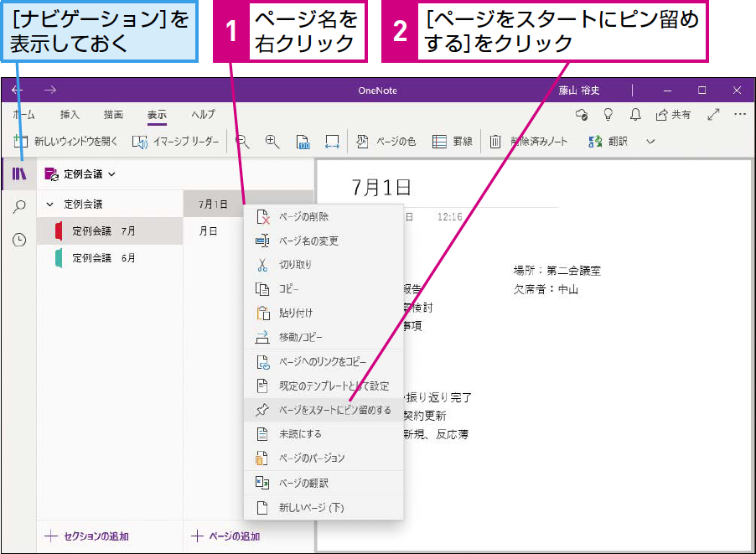Set zoom to 100% icon
The width and height of the screenshot is (756, 554).
click(x=303, y=142)
